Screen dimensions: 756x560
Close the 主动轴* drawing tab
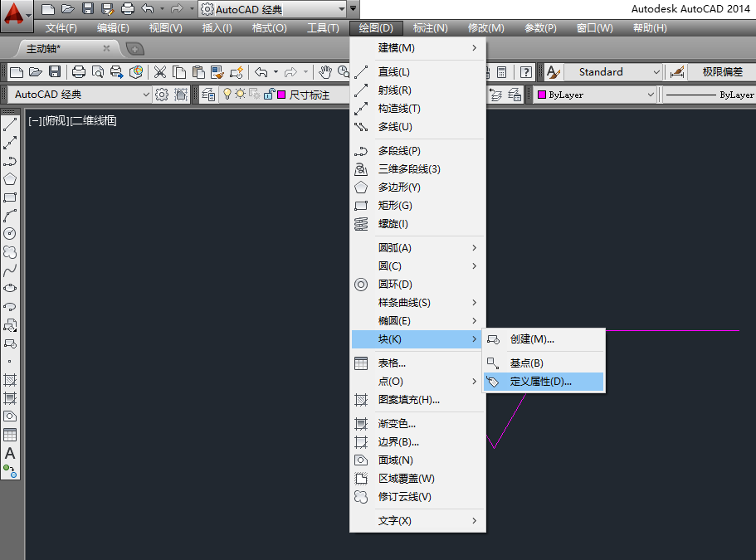tap(106, 48)
